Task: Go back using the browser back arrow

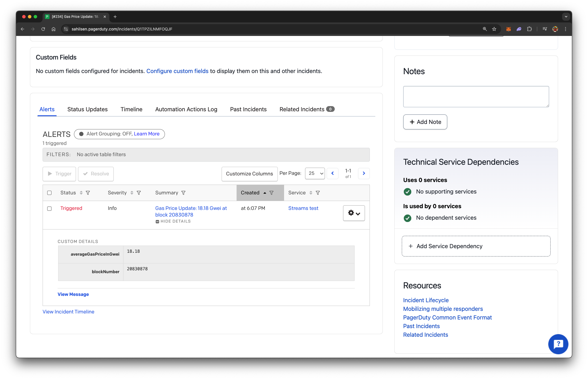Action: click(22, 29)
